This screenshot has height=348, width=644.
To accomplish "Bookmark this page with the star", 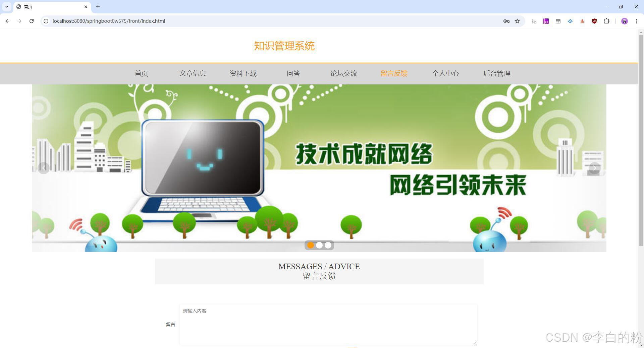I will [517, 21].
